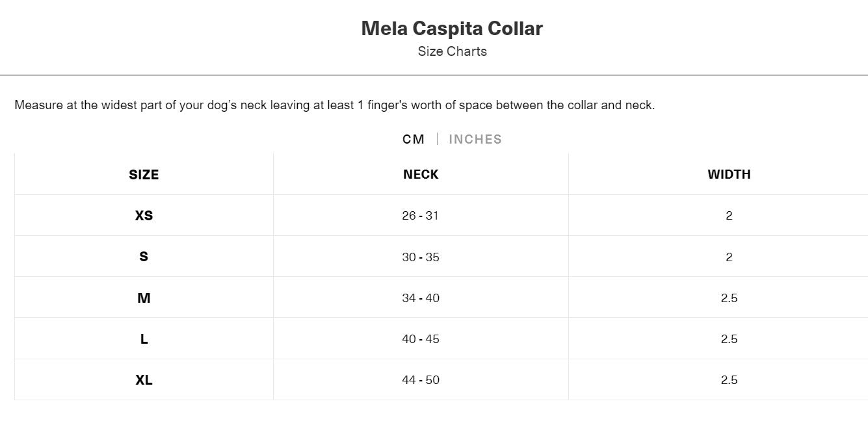
Task: Select the SIZE column header
Action: click(143, 174)
